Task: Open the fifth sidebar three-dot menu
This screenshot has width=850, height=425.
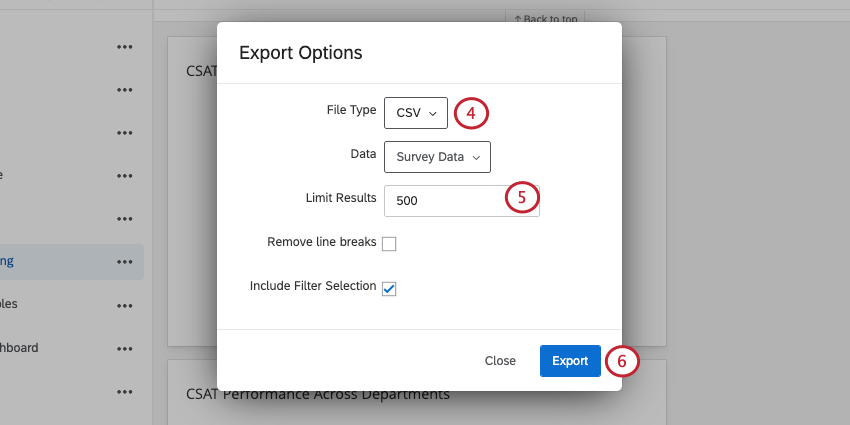Action: pyautogui.click(x=124, y=219)
